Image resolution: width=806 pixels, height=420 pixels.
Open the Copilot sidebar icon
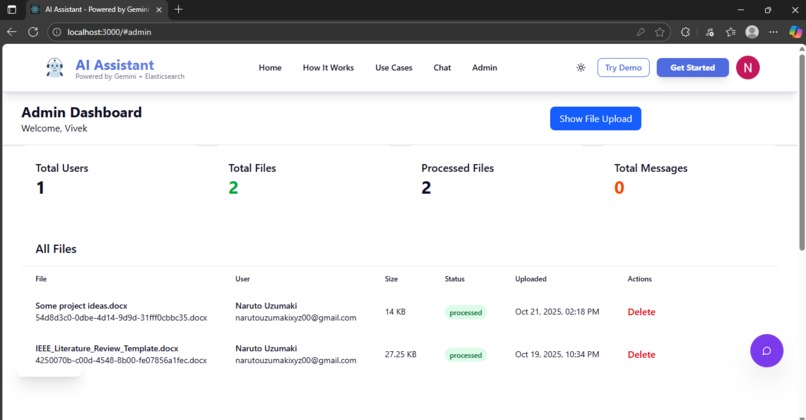[x=795, y=32]
